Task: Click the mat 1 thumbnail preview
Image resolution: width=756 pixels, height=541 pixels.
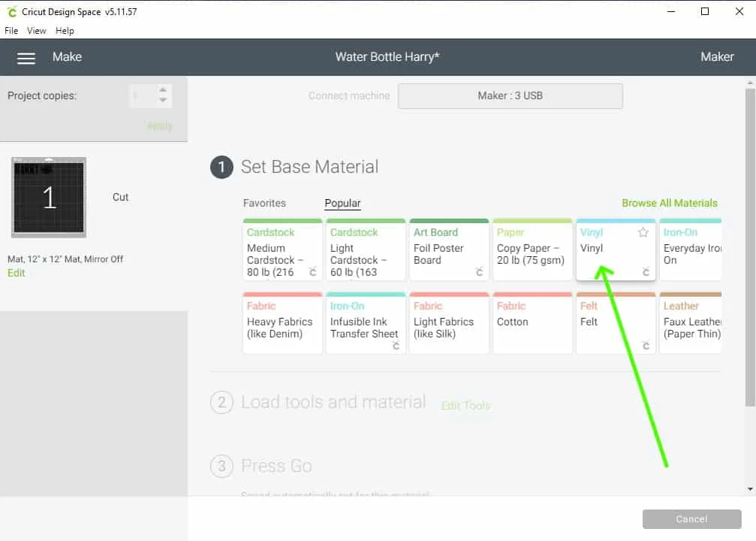Action: (x=49, y=197)
